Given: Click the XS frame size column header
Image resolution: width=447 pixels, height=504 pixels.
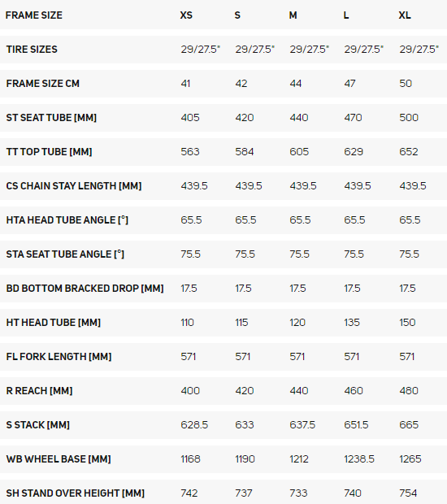Looking at the screenshot, I should click(x=186, y=15).
